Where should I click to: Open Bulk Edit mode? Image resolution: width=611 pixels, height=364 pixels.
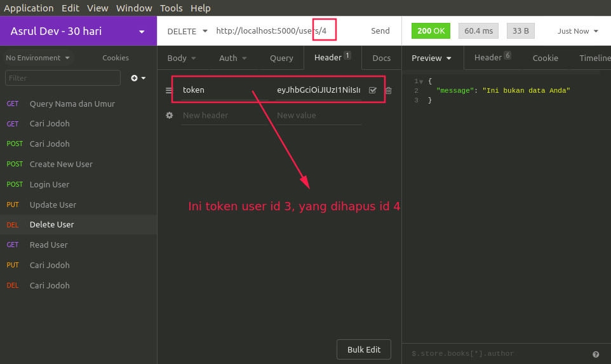[x=363, y=349]
